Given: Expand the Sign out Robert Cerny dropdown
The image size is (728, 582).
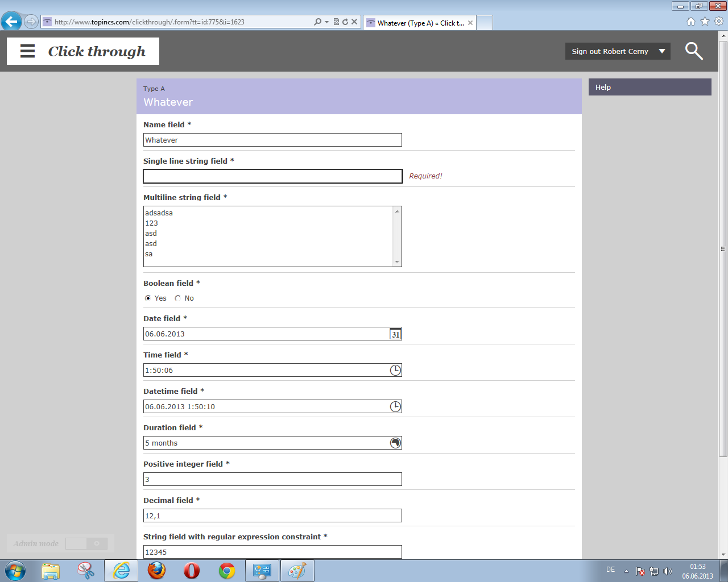Looking at the screenshot, I should click(x=662, y=51).
